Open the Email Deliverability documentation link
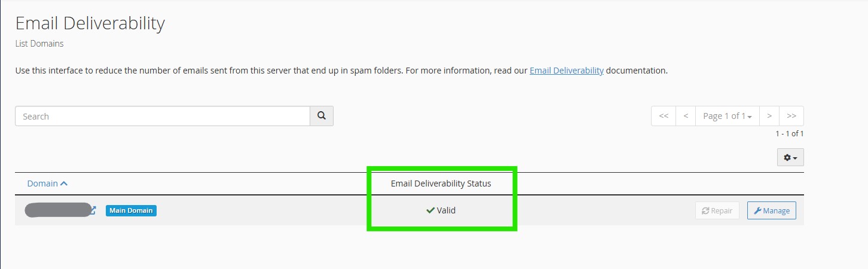This screenshot has width=868, height=269. click(x=567, y=71)
